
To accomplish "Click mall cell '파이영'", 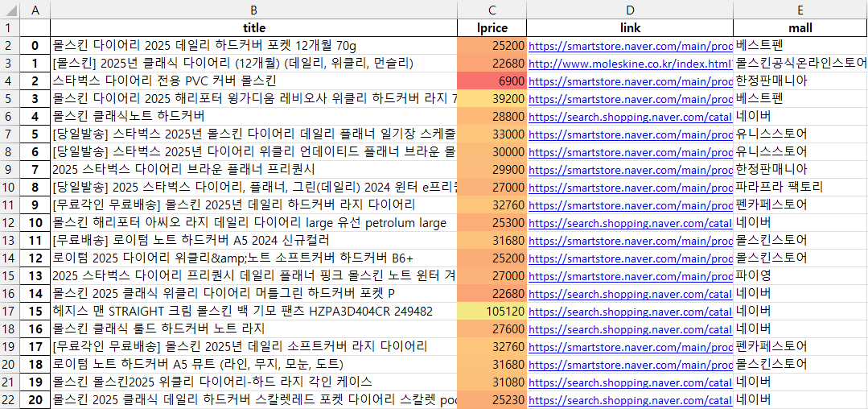I will tap(800, 276).
